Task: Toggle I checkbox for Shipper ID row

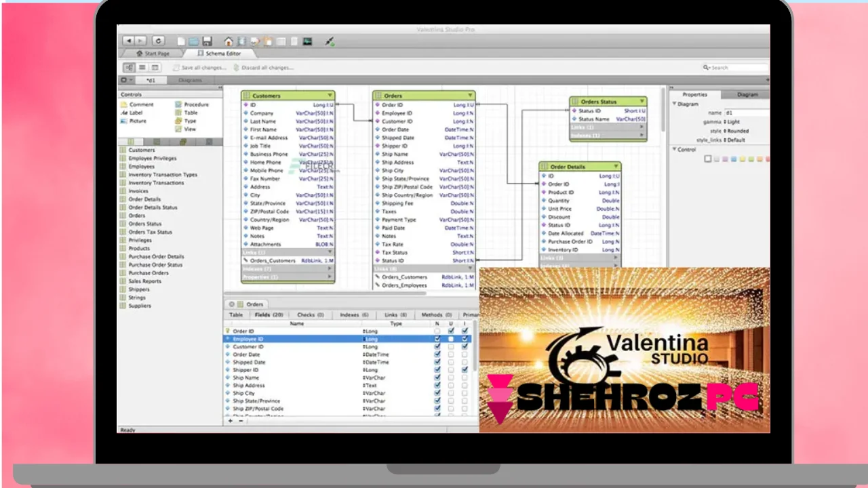Action: pyautogui.click(x=465, y=370)
